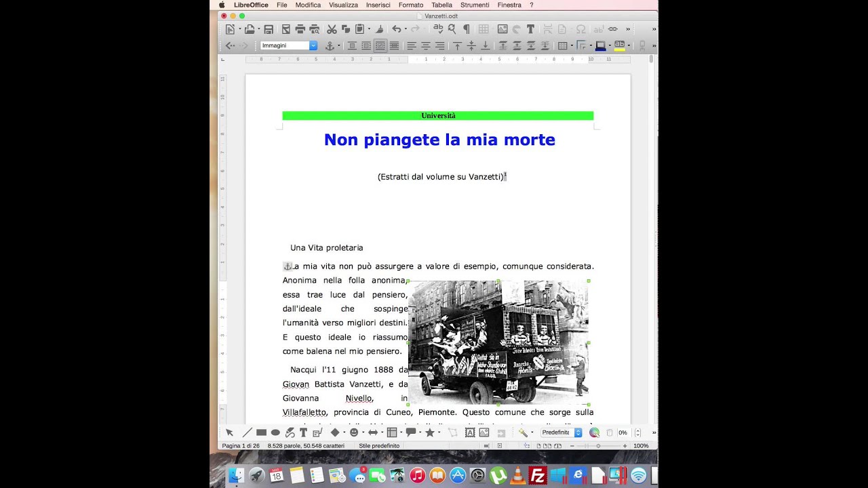Expand Stars shapes dropdown arrow
This screenshot has height=488, width=868.
pos(439,432)
